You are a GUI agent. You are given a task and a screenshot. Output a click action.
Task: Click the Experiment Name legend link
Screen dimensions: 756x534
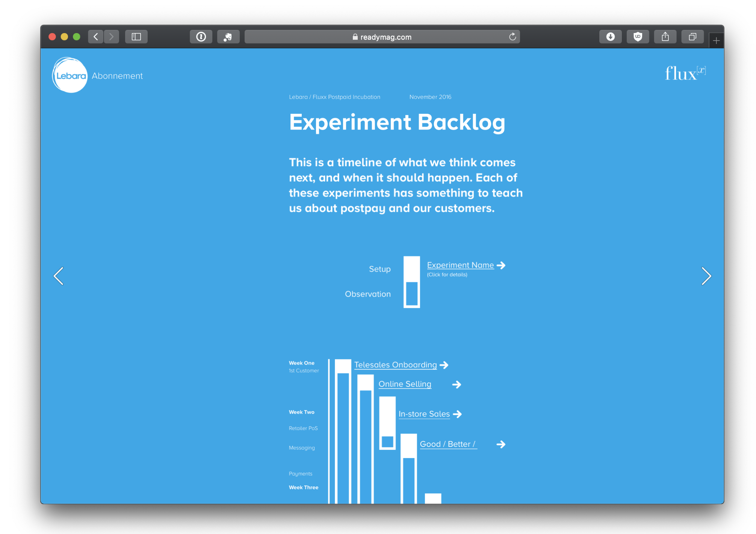coord(460,265)
